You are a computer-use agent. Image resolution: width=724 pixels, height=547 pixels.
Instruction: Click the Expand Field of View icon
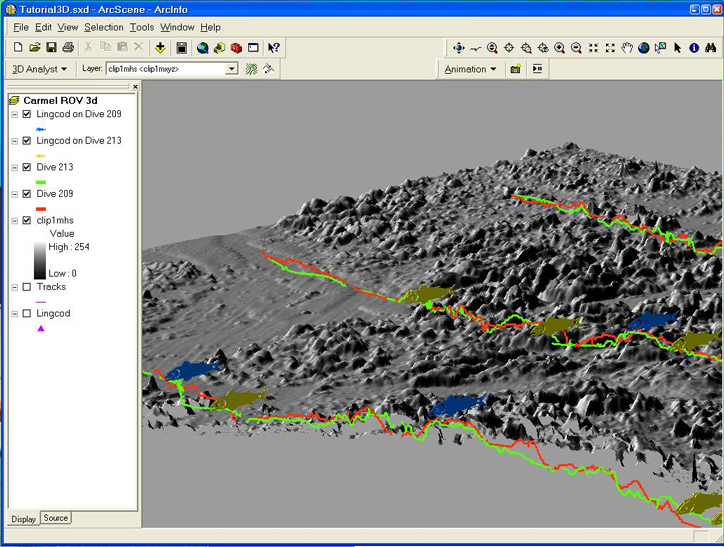(x=610, y=48)
